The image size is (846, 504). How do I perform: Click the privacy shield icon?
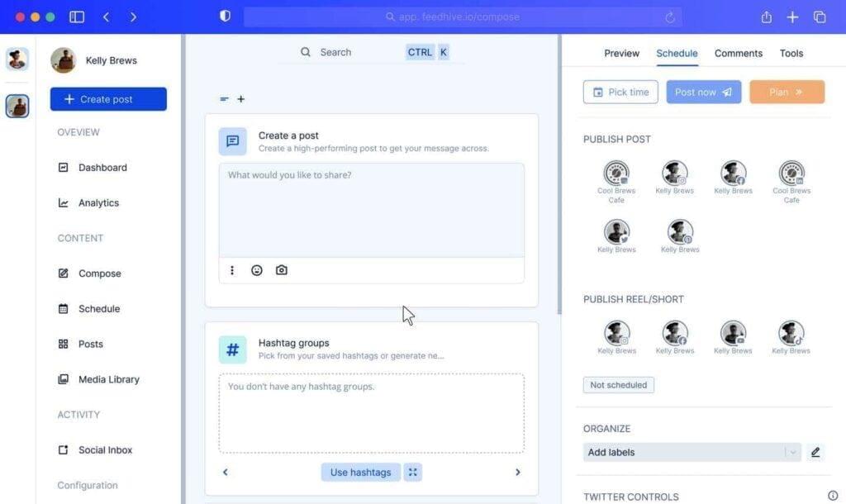pos(225,17)
